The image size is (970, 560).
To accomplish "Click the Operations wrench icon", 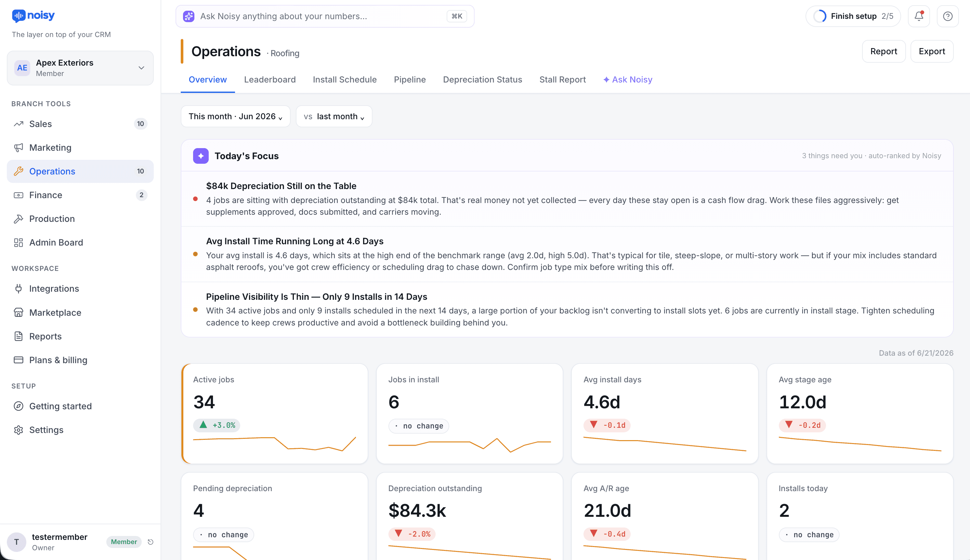I will [x=19, y=171].
